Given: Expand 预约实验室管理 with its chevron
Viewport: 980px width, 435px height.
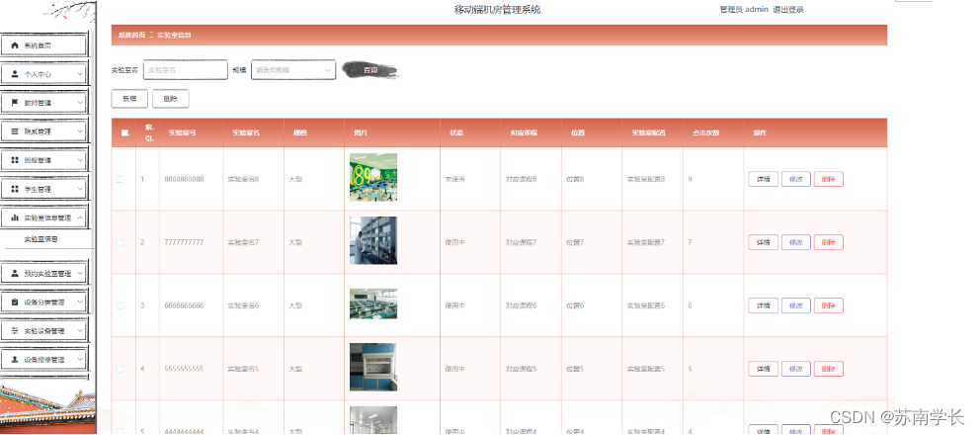Looking at the screenshot, I should (x=80, y=274).
